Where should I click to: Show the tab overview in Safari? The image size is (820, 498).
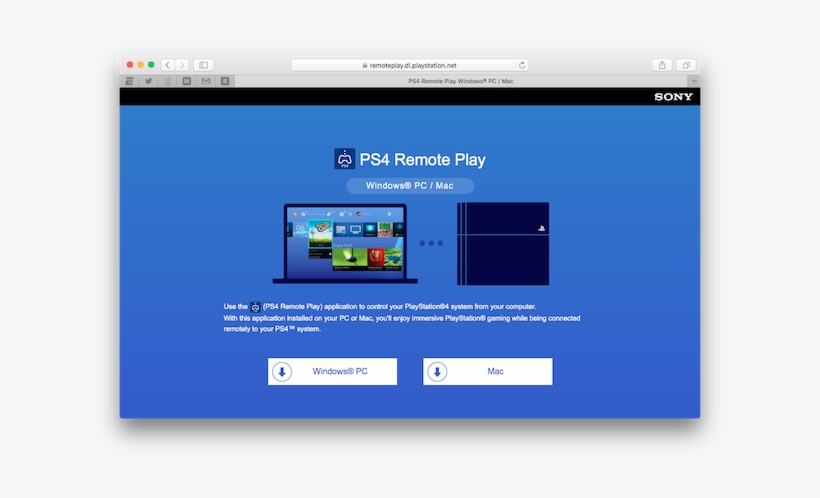pos(686,65)
